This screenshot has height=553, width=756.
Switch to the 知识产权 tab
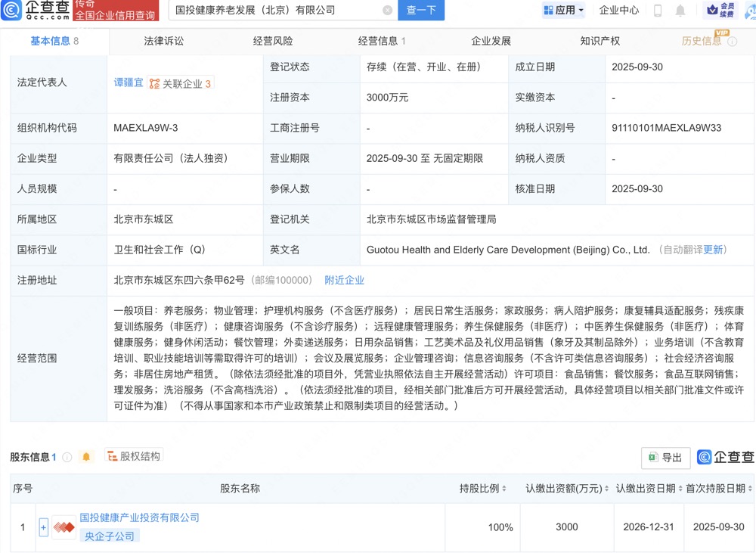pyautogui.click(x=600, y=41)
